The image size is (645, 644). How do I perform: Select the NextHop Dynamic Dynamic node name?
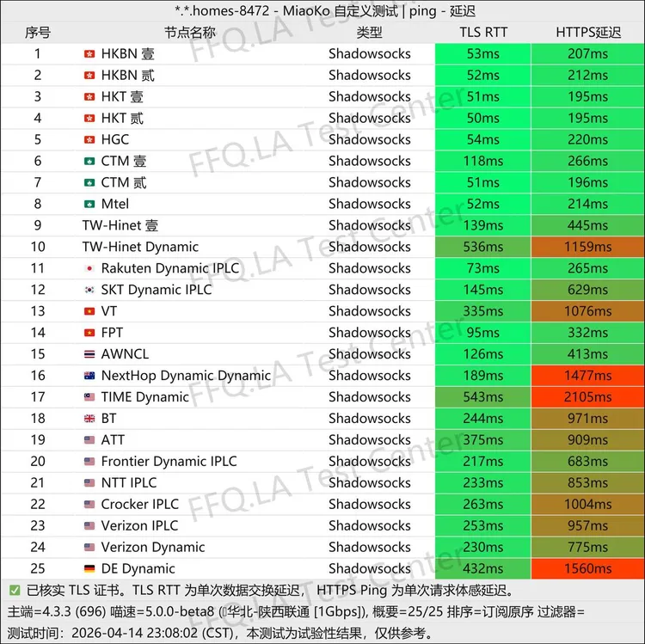click(186, 376)
